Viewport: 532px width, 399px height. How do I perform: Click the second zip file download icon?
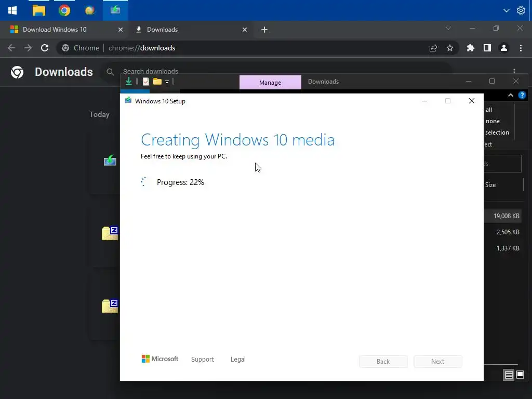pyautogui.click(x=110, y=305)
